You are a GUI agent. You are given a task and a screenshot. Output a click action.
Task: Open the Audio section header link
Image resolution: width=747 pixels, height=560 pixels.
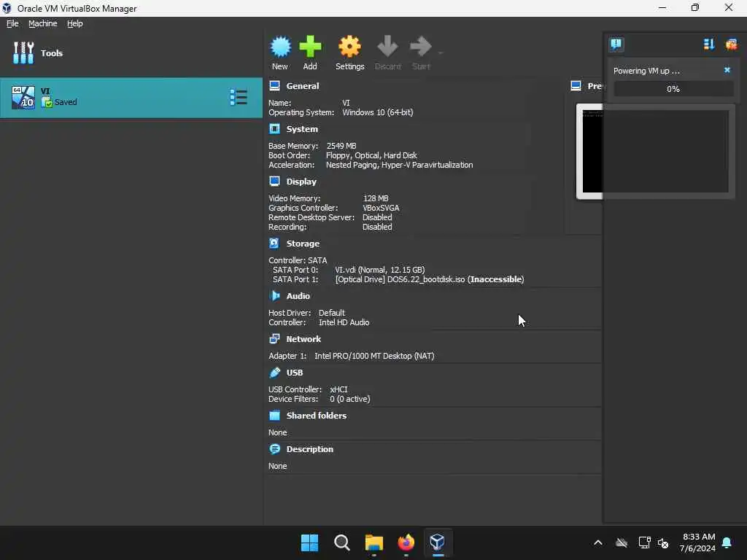[298, 296]
